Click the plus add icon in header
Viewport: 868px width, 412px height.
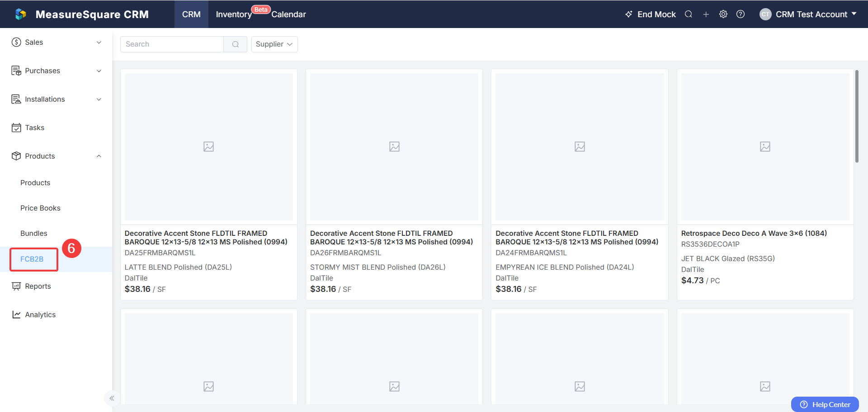coord(706,14)
